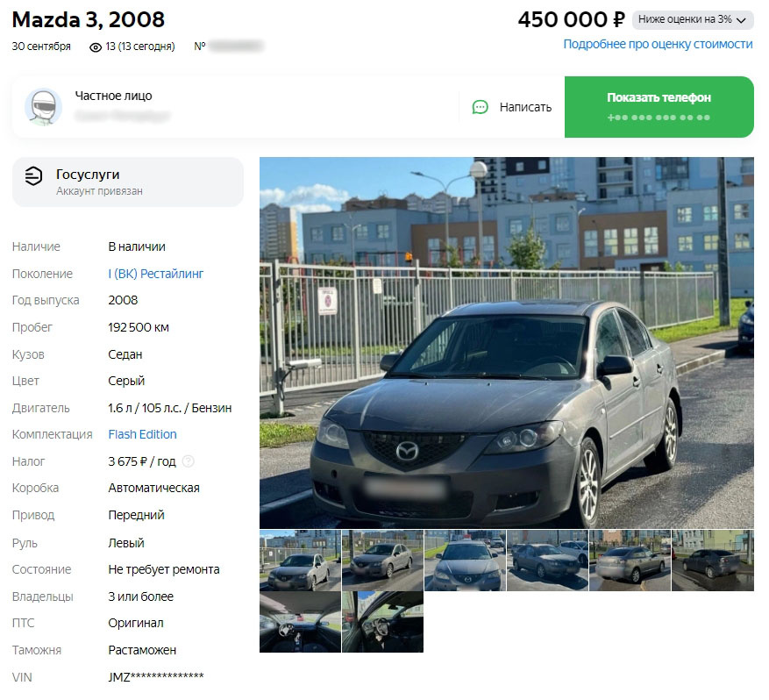Click the gearbox value 'Автоматическая'
The height and width of the screenshot is (700, 769).
click(153, 488)
